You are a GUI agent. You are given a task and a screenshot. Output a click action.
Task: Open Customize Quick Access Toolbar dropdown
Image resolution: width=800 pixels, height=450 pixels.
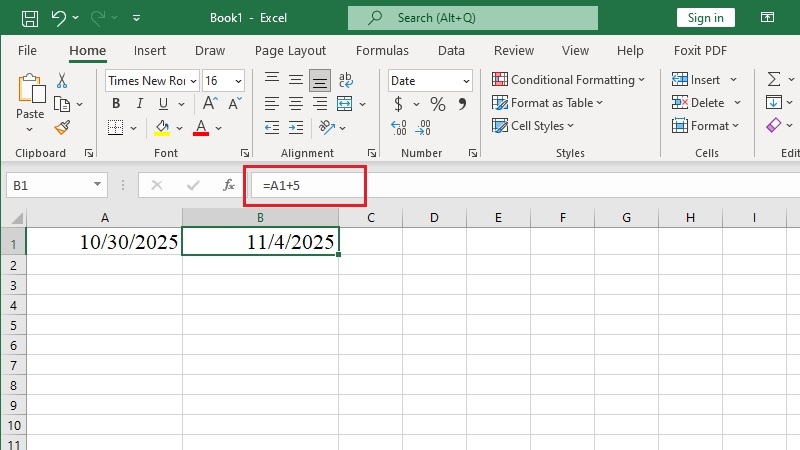click(136, 18)
